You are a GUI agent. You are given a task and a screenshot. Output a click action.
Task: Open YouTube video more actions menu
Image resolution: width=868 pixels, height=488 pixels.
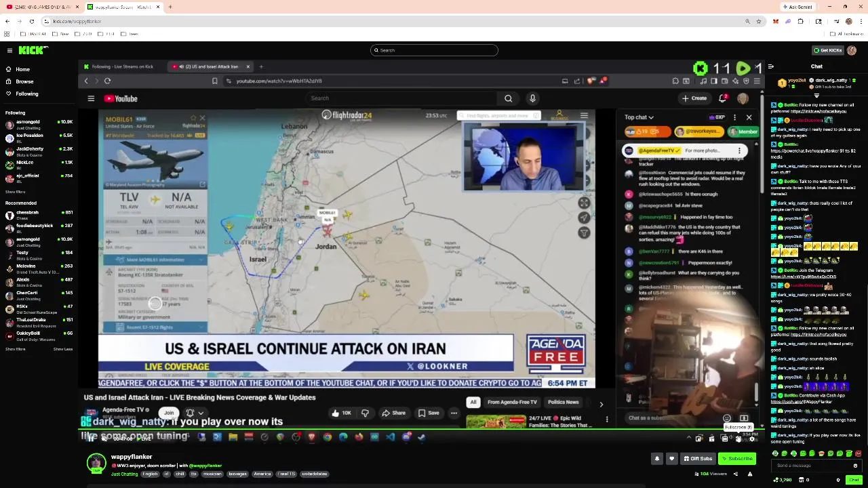click(x=454, y=413)
